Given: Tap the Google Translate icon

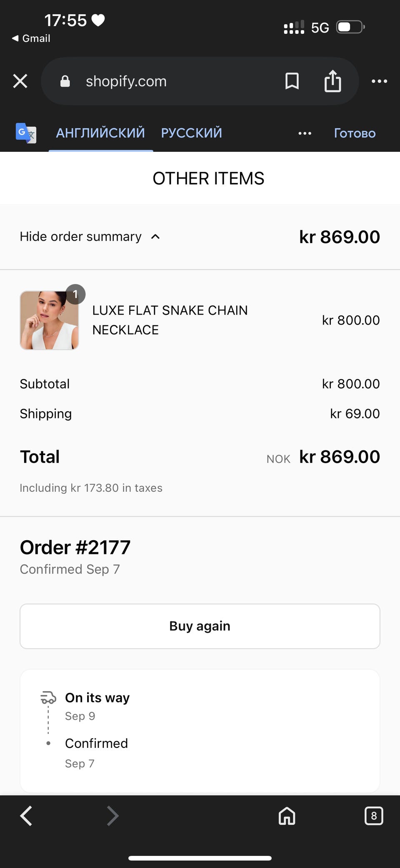Looking at the screenshot, I should pos(26,133).
